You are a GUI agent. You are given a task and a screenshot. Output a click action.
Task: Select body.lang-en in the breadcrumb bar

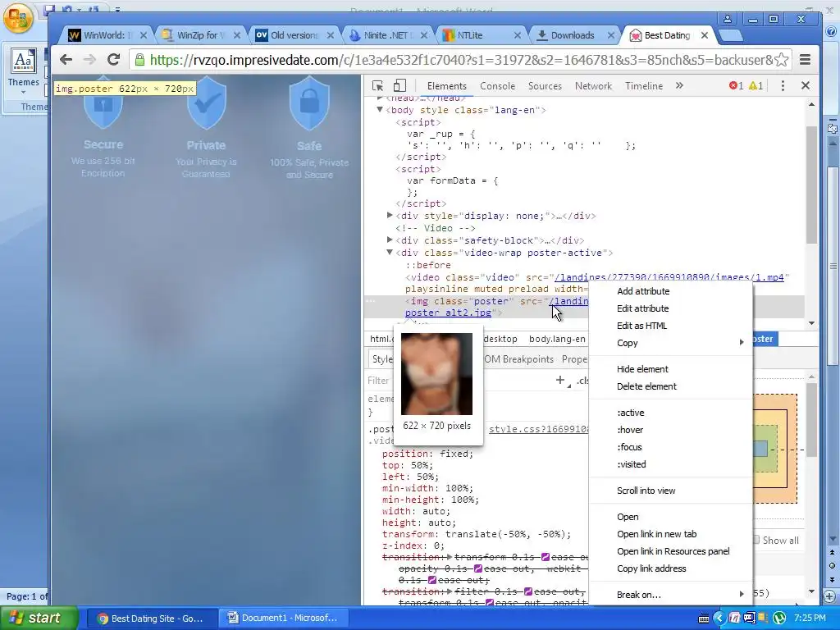(557, 339)
